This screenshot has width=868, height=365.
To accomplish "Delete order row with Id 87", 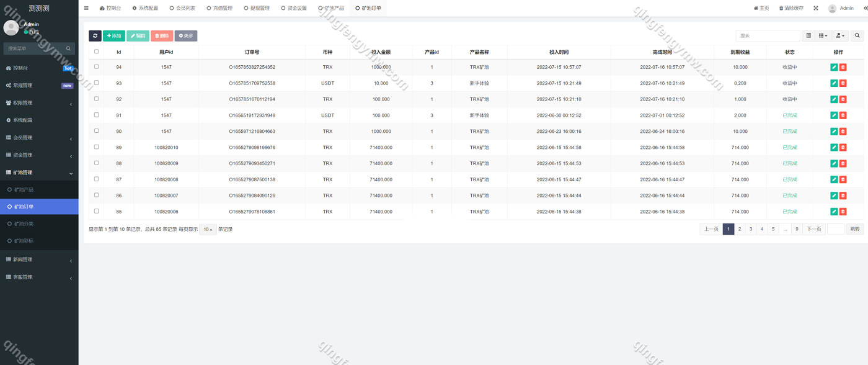I will [843, 180].
